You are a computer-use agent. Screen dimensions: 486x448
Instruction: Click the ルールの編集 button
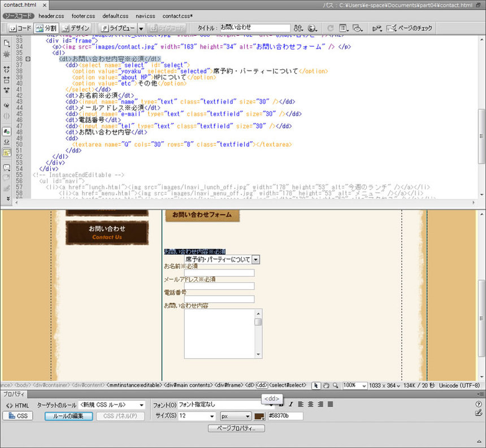pyautogui.click(x=68, y=416)
